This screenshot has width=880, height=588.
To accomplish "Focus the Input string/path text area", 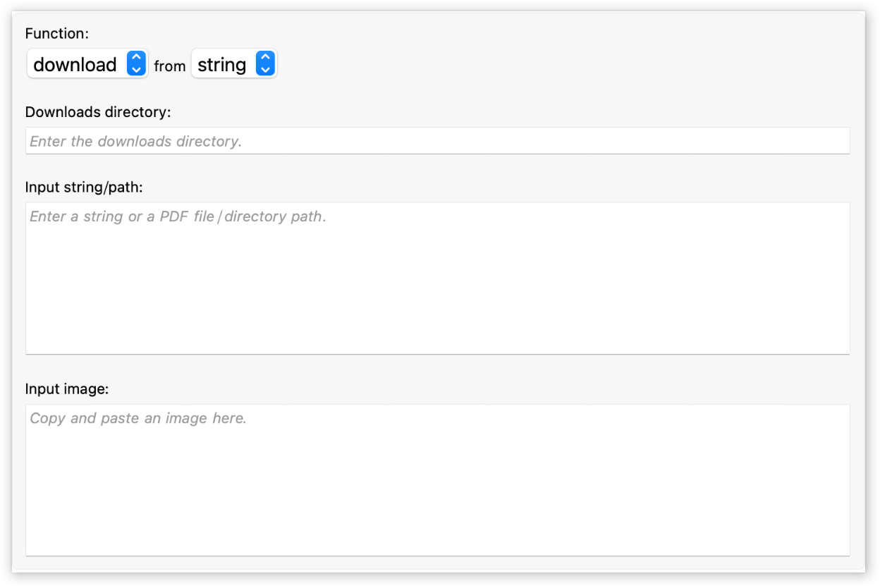I will click(x=437, y=278).
